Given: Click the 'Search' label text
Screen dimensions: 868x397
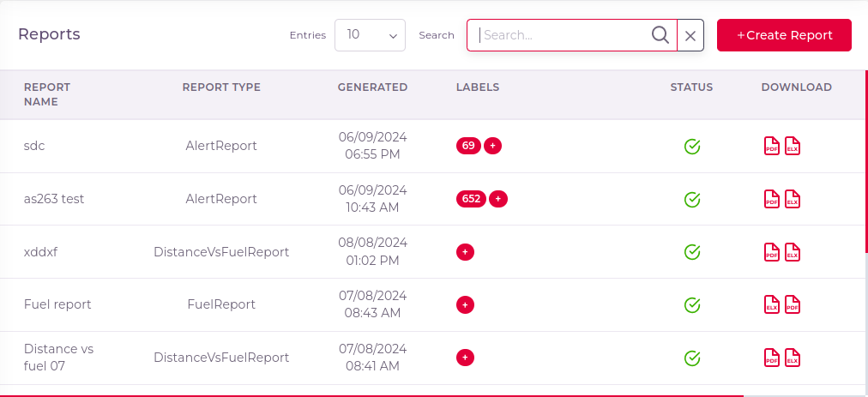Looking at the screenshot, I should pyautogui.click(x=437, y=35).
